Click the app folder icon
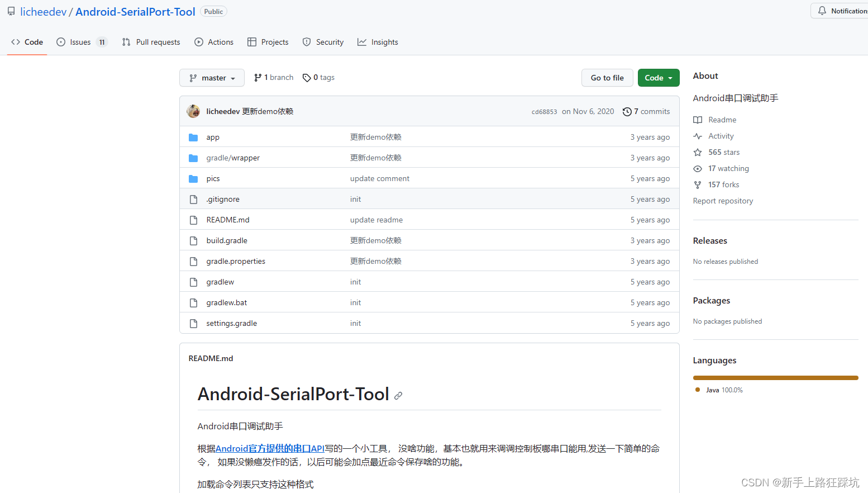 click(193, 137)
